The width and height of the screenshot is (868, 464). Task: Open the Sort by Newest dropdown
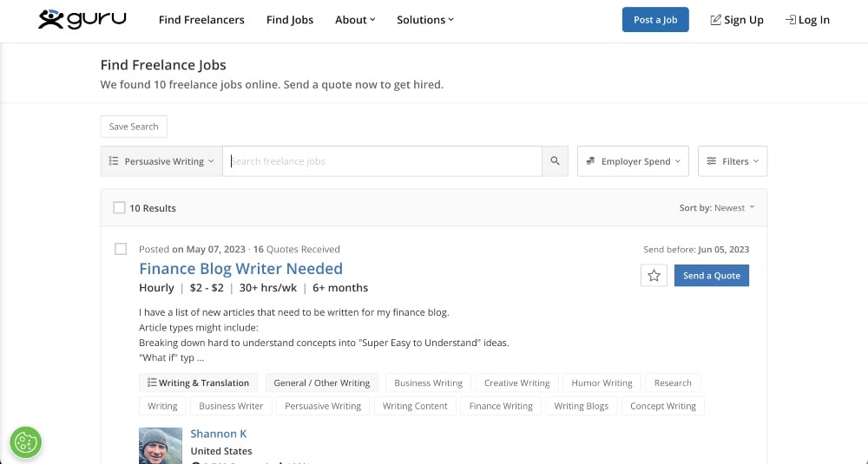point(717,208)
